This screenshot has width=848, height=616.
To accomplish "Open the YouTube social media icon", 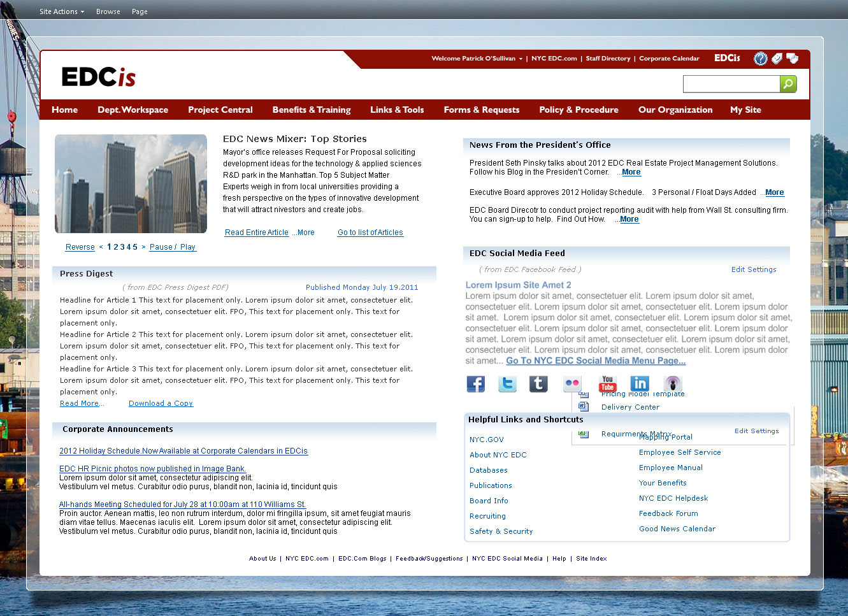I will point(607,383).
